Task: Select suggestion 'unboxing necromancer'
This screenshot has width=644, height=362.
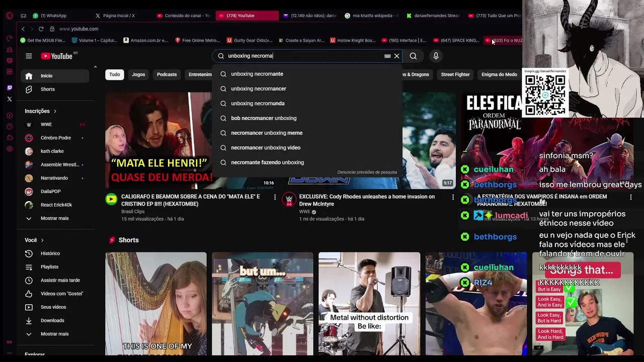Action: click(x=307, y=88)
